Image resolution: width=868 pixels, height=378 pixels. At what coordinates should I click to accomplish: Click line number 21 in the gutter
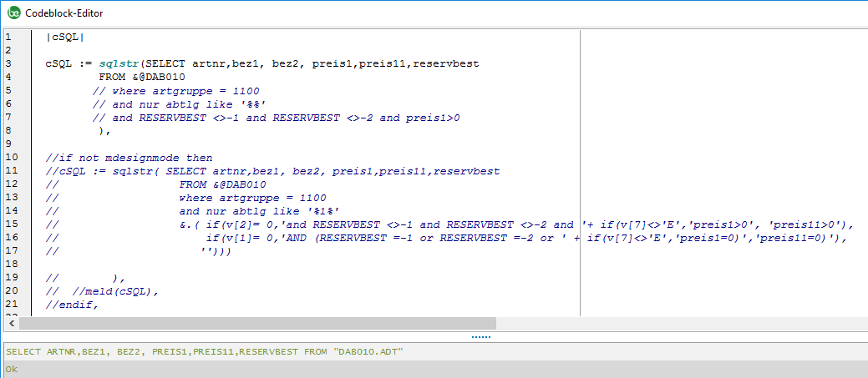click(x=10, y=305)
